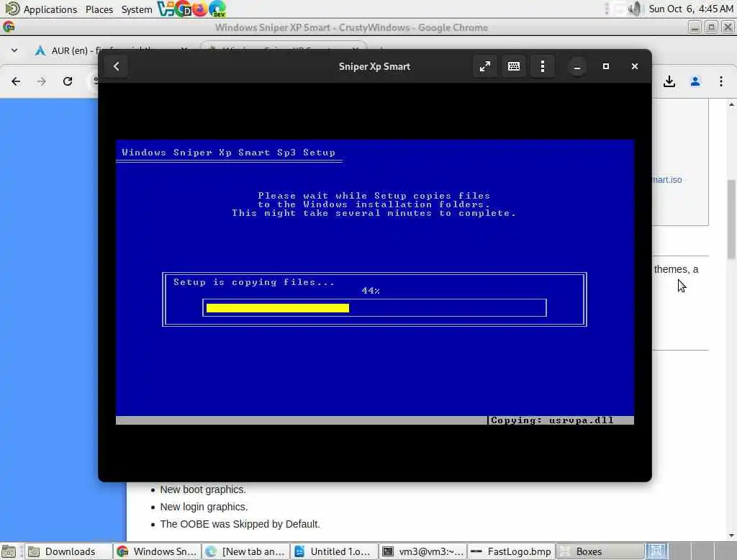Screen dimensions: 737x560
Task: Switch to Windows Sn... Chrome taskbar entry
Action: (157, 551)
